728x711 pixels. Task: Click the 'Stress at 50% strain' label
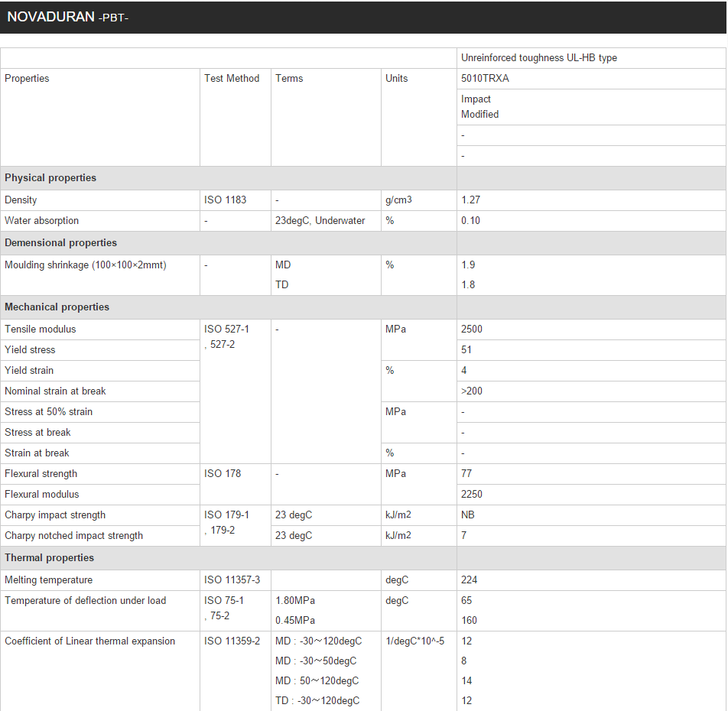click(49, 411)
